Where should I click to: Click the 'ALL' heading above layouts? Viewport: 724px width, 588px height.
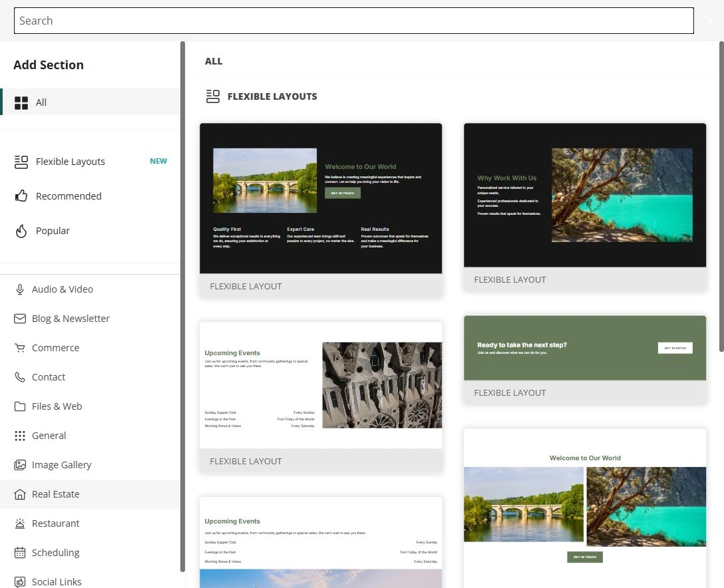(x=214, y=61)
